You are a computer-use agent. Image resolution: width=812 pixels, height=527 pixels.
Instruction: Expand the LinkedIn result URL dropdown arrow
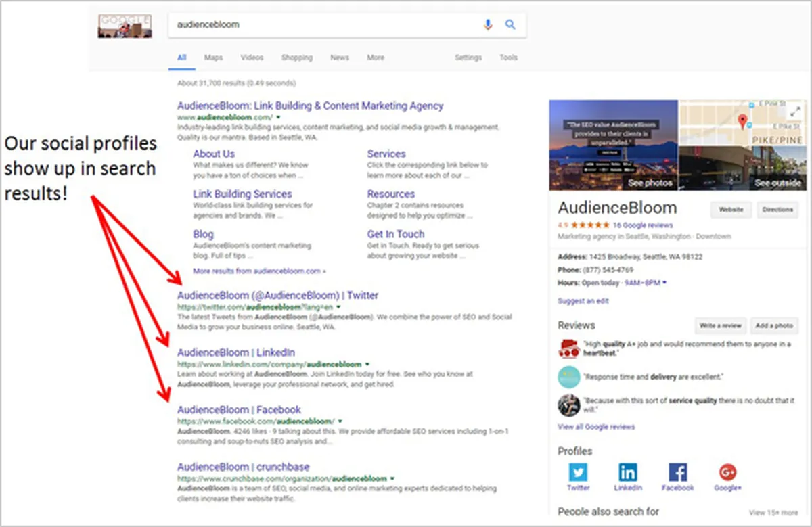(367, 364)
